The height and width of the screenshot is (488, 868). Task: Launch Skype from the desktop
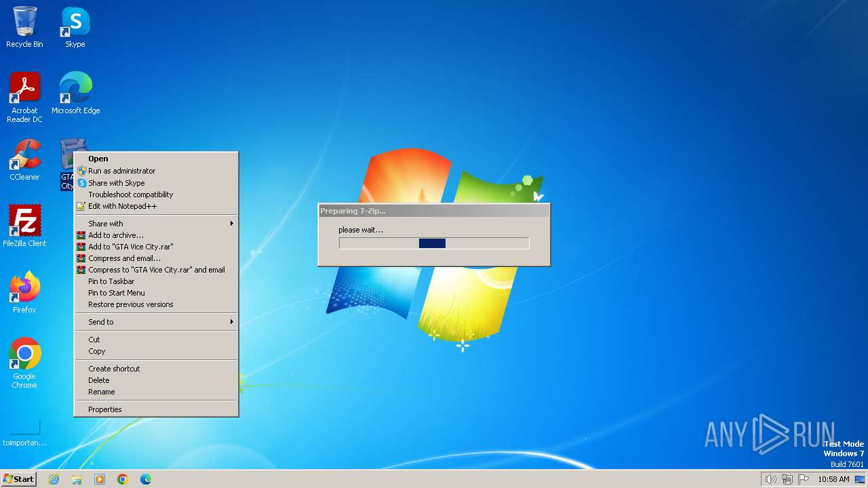tap(75, 28)
